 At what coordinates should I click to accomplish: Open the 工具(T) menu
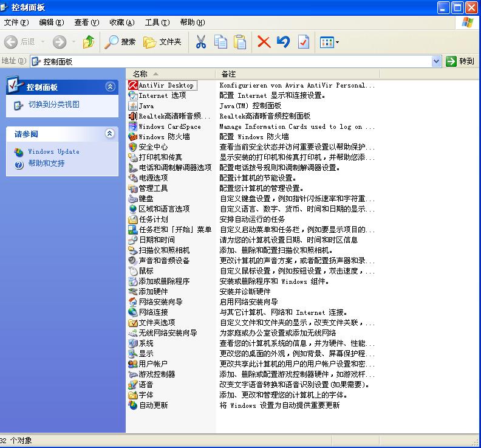(x=157, y=22)
